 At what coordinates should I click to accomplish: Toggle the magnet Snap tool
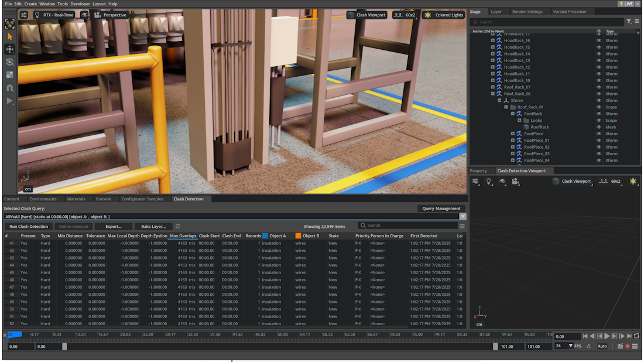(x=9, y=88)
